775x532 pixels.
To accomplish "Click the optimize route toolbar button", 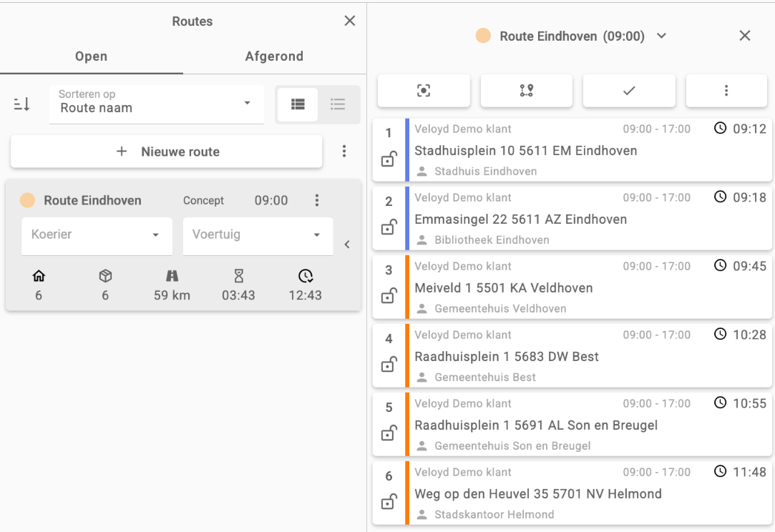I will pos(527,90).
